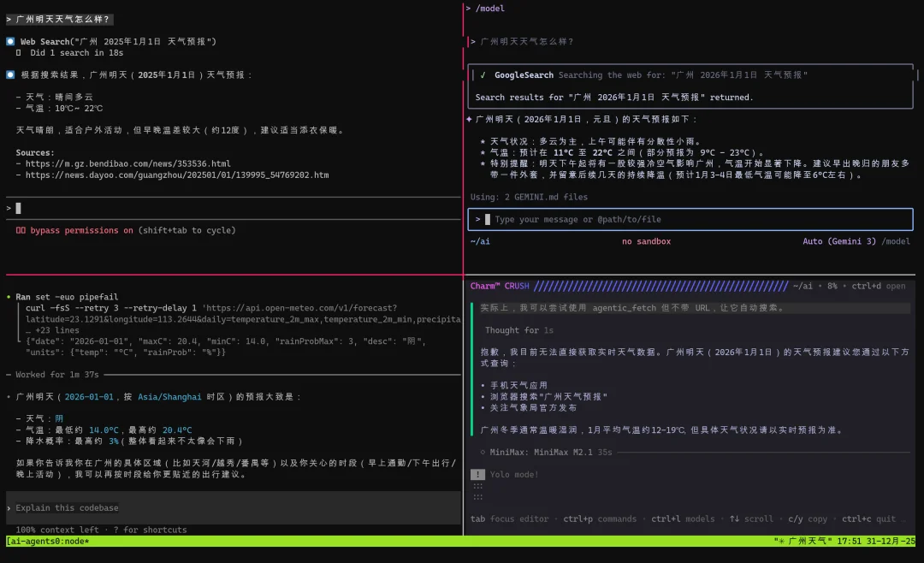Toggle the no sandbox status
Viewport: 924px width, 563px height.
646,241
